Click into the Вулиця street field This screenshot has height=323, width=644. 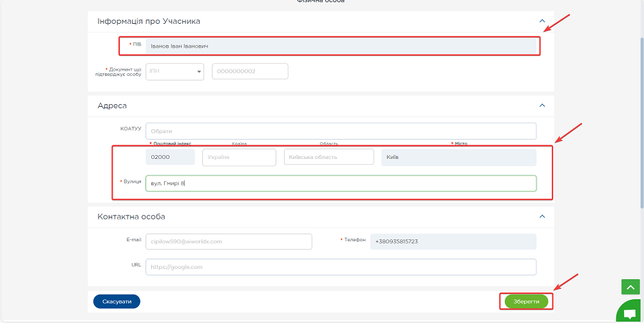[x=341, y=183]
